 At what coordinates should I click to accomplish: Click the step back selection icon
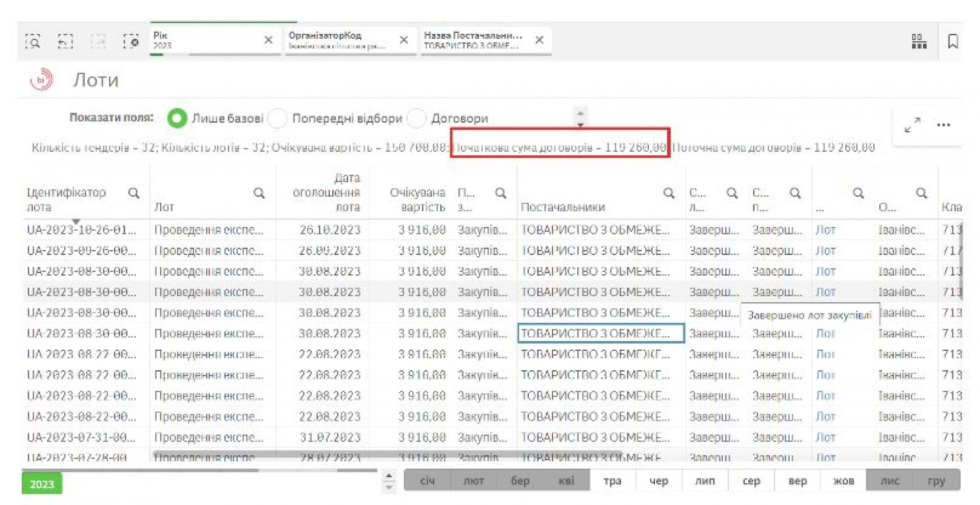(x=65, y=41)
